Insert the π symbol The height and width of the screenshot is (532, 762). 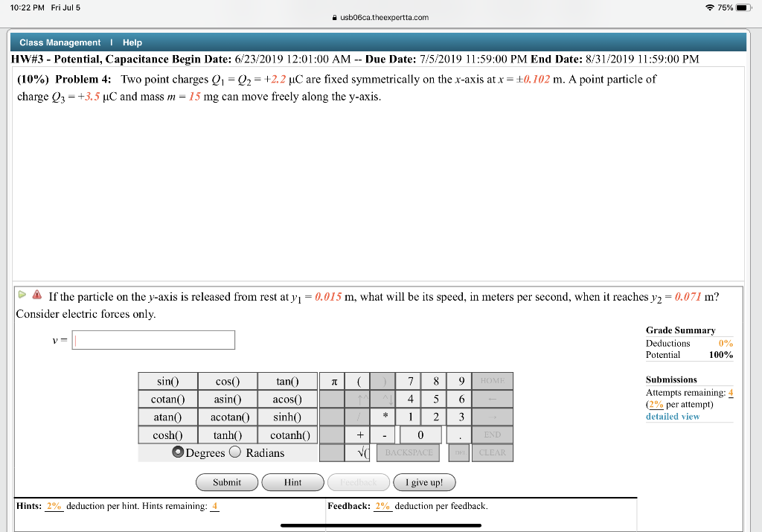[331, 381]
